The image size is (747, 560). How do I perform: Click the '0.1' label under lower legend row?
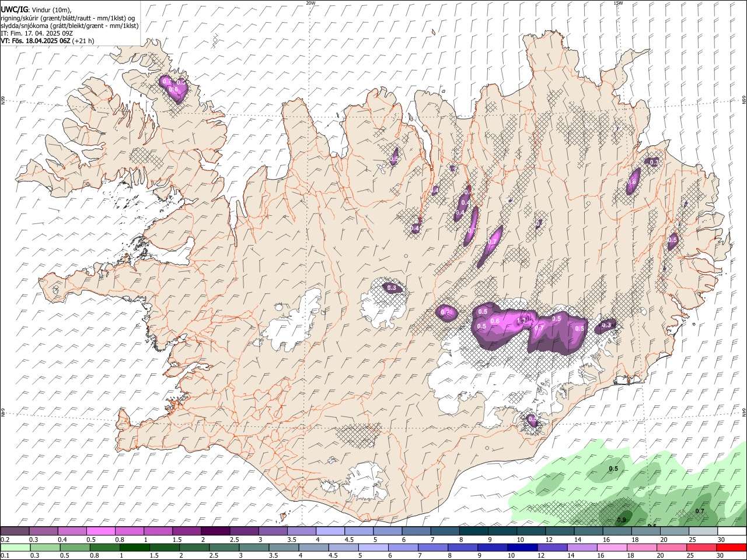(x=5, y=556)
